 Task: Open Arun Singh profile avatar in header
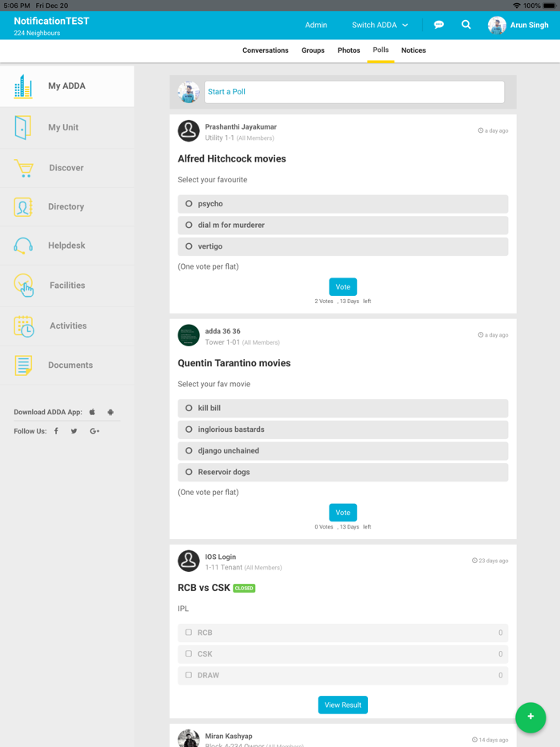497,25
